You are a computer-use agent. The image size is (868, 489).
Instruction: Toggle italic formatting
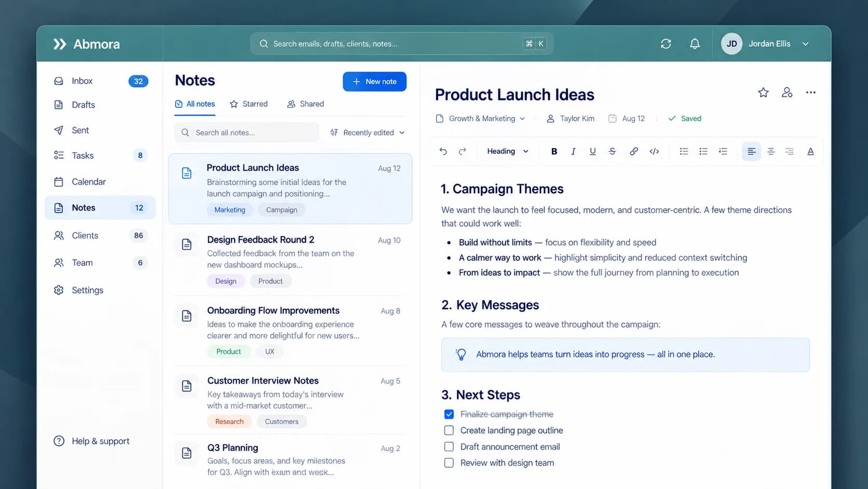573,151
